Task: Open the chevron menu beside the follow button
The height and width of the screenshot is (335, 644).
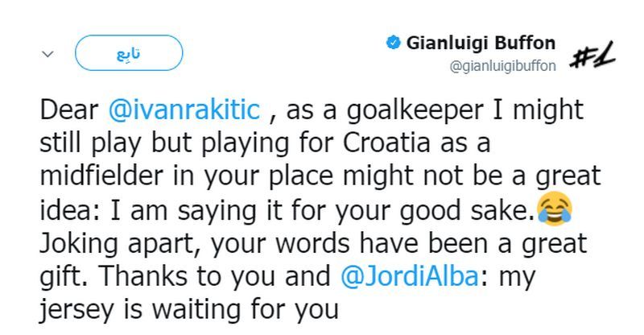Action: (48, 54)
